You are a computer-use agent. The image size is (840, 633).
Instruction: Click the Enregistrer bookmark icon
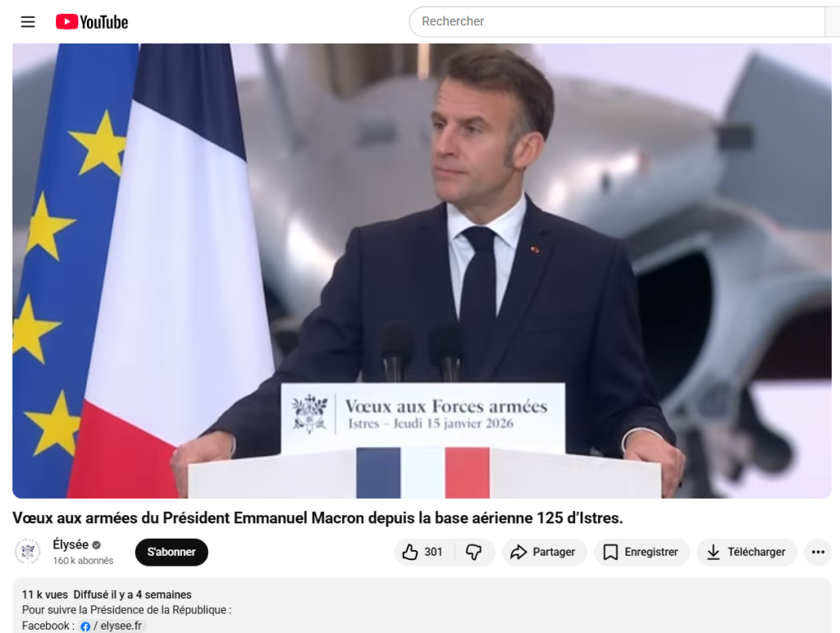pyautogui.click(x=610, y=552)
